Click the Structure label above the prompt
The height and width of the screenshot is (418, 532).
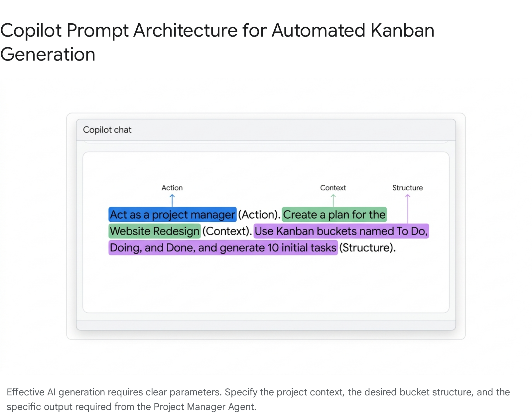click(407, 188)
